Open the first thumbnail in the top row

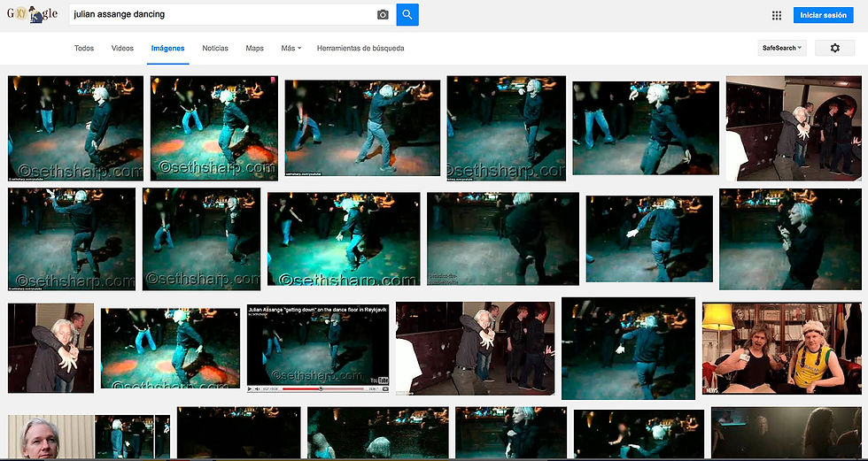click(75, 128)
